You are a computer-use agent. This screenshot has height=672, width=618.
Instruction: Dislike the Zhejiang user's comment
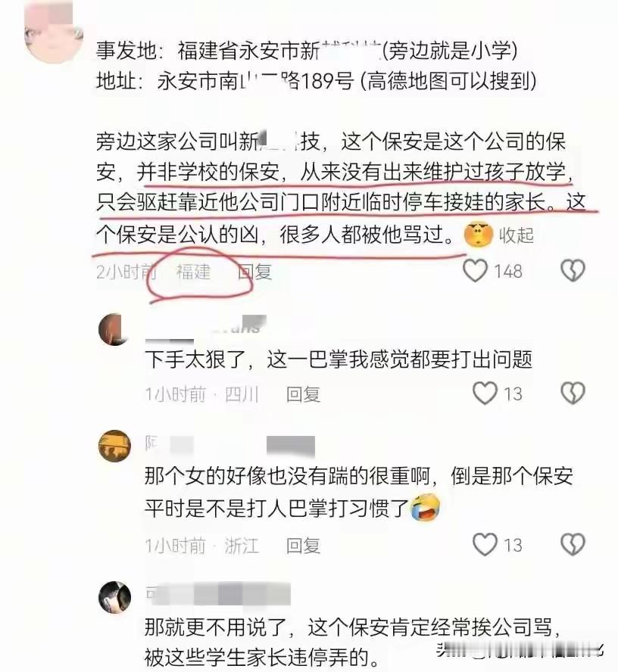[x=573, y=545]
